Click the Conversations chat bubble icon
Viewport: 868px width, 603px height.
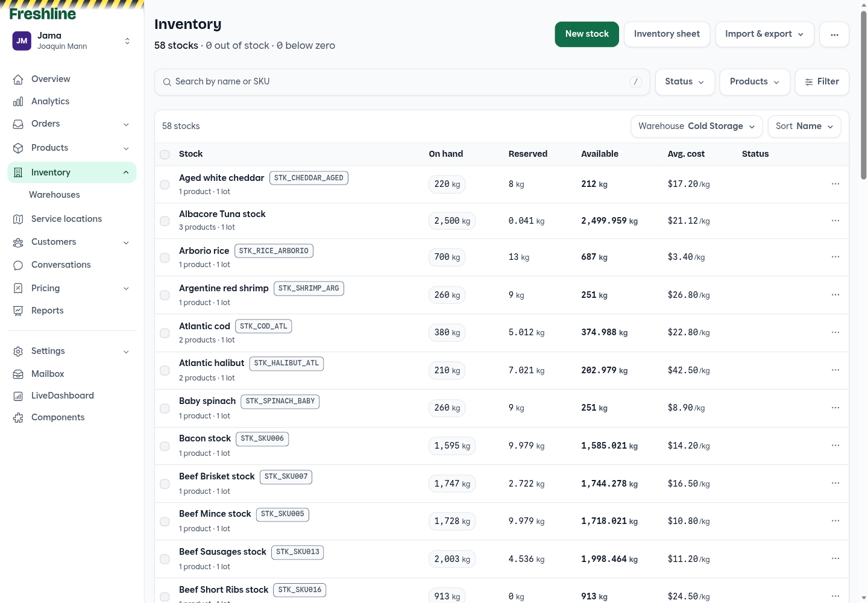(18, 265)
